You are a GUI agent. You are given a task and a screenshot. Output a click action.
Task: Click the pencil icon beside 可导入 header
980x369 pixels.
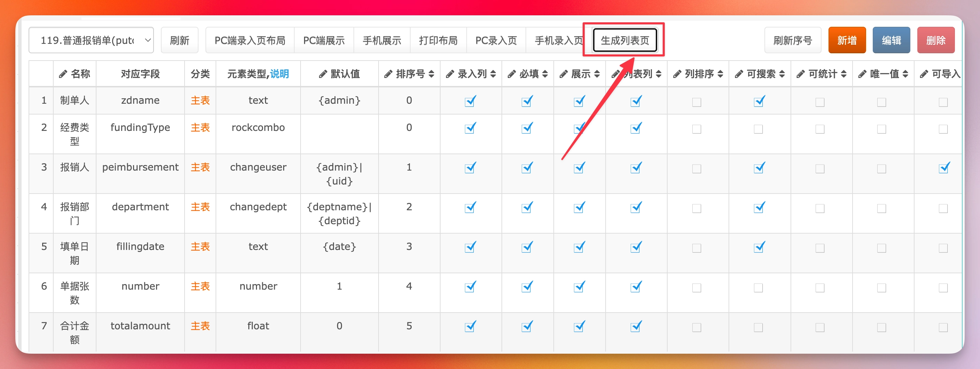tap(924, 74)
